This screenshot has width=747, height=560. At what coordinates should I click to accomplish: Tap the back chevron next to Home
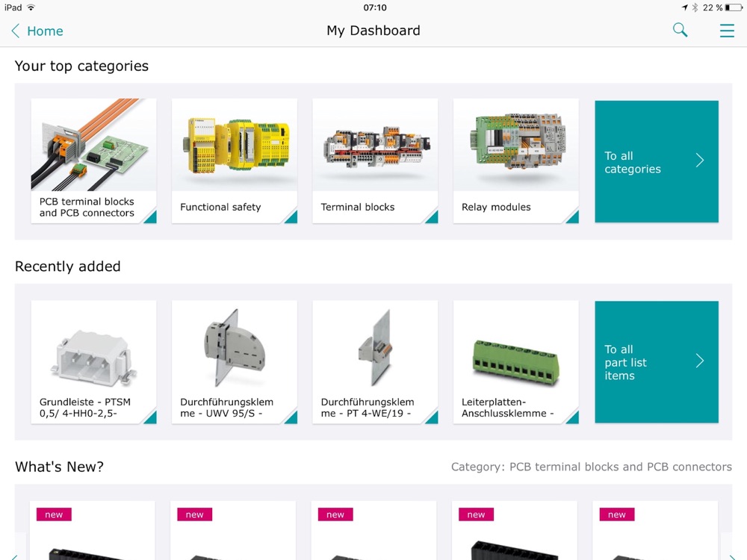point(15,31)
